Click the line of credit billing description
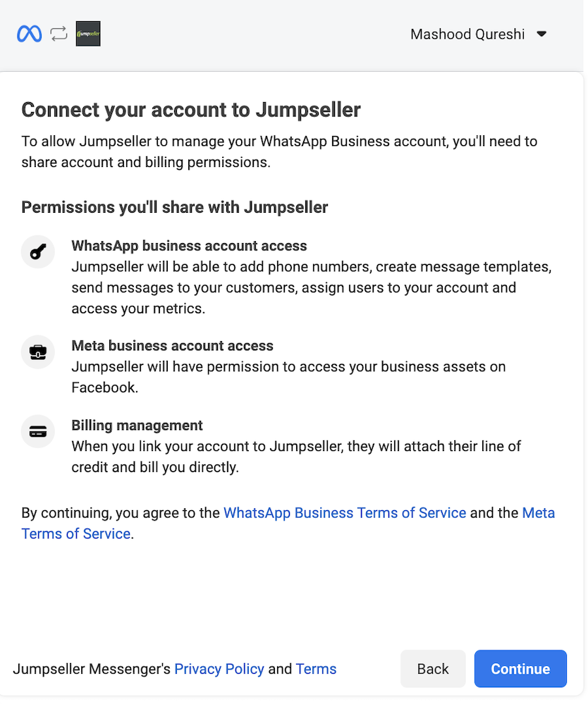 click(296, 457)
